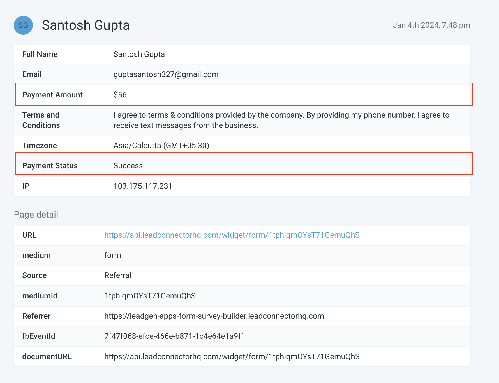Screen dimensions: 499x383
Task: Click the documentURL value address
Action: click(x=232, y=356)
